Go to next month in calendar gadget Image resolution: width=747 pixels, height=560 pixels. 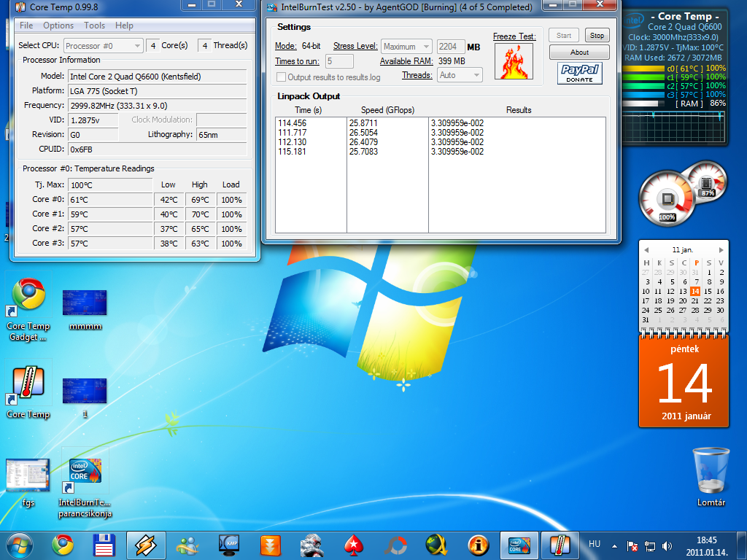[721, 250]
